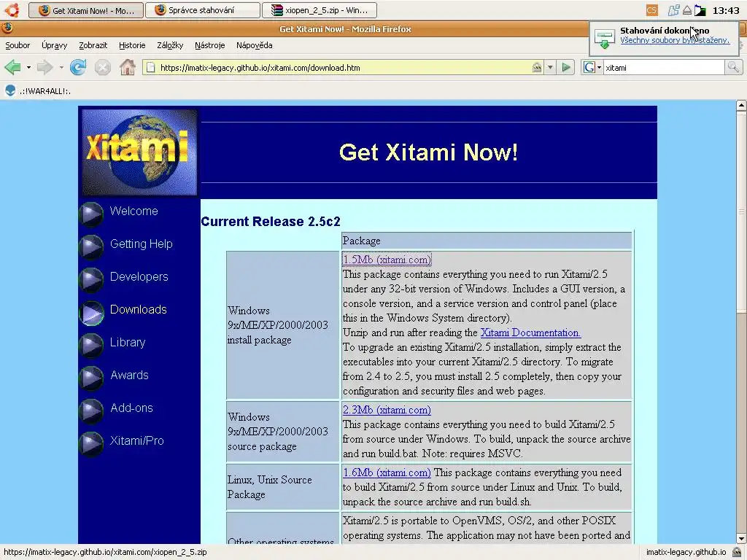
Task: Click the .:!WAR4ALL!:. bookmark
Action: (x=37, y=91)
